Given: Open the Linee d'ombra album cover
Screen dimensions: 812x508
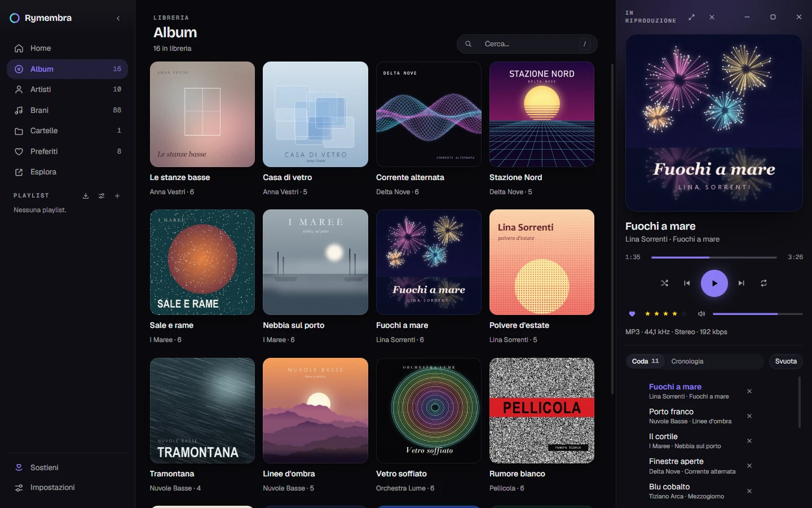Looking at the screenshot, I should 315,411.
